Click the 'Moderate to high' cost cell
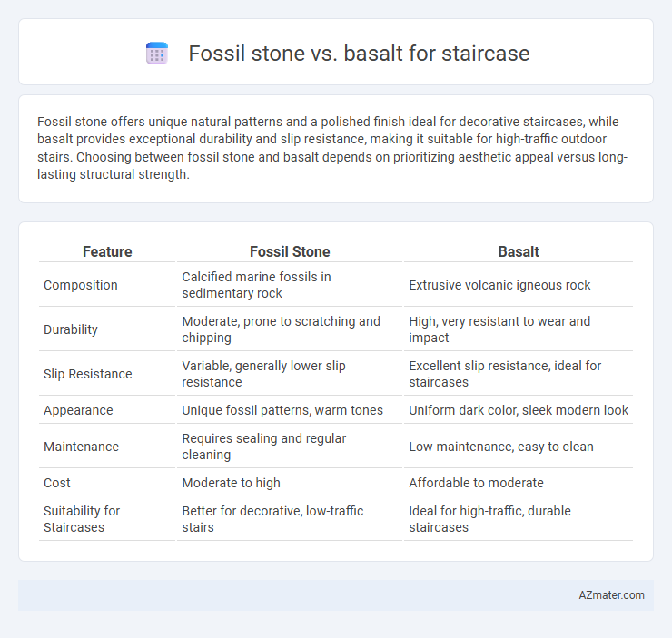The image size is (672, 638). pos(290,483)
